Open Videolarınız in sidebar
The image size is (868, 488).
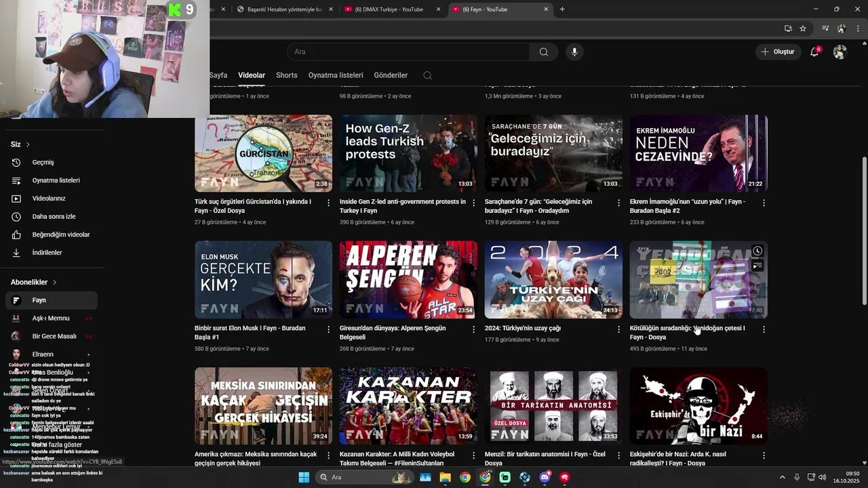coord(52,199)
